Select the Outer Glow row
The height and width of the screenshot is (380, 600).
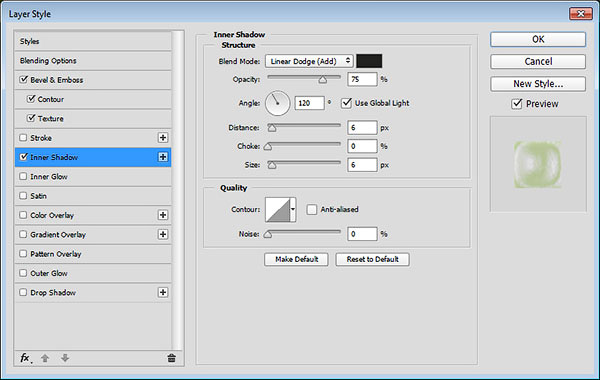pos(93,273)
